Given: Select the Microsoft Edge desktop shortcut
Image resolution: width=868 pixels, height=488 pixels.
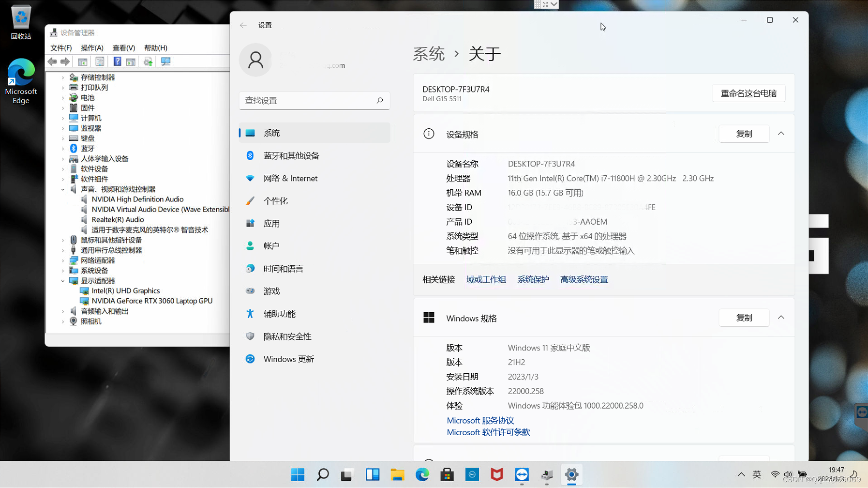Looking at the screenshot, I should point(21,81).
